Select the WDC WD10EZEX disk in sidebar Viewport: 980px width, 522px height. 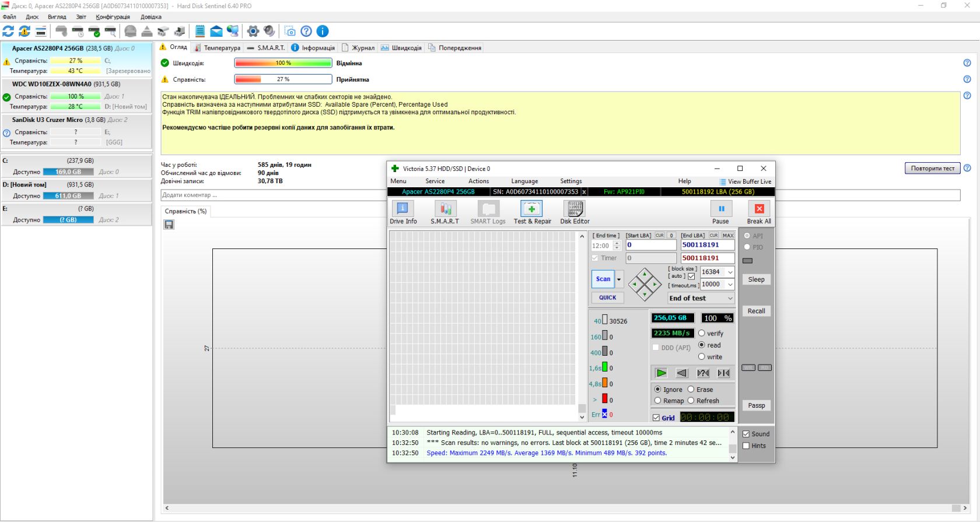tap(76, 95)
